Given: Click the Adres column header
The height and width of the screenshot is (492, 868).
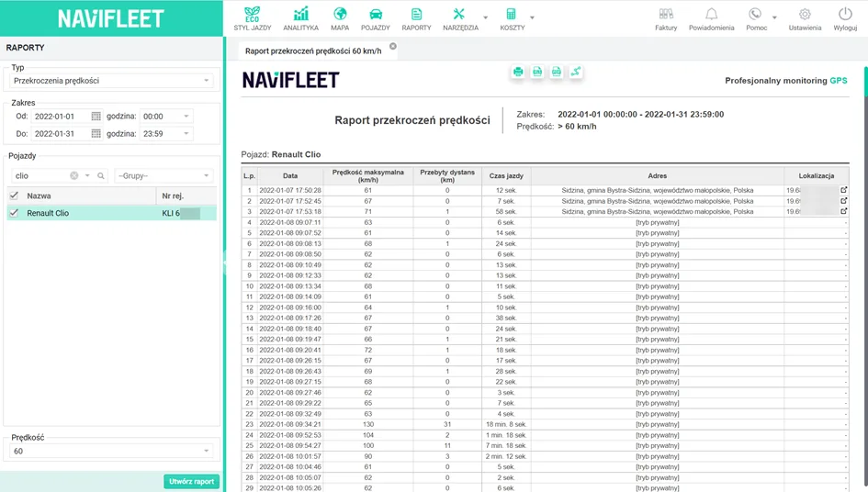Looking at the screenshot, I should pyautogui.click(x=657, y=175).
